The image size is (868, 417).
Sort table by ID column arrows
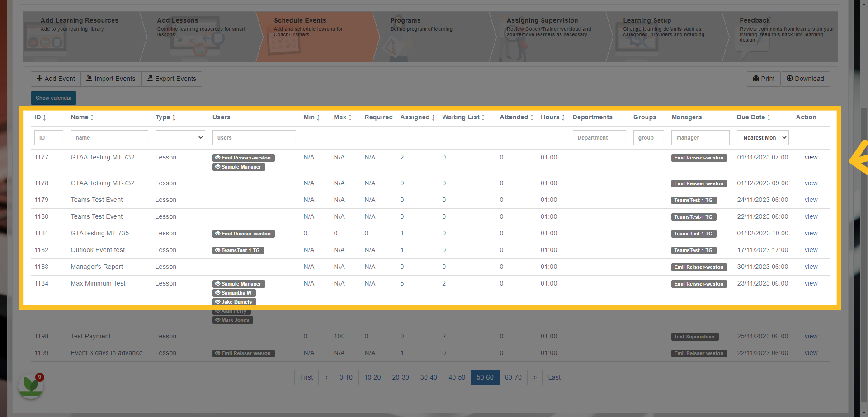coord(44,117)
